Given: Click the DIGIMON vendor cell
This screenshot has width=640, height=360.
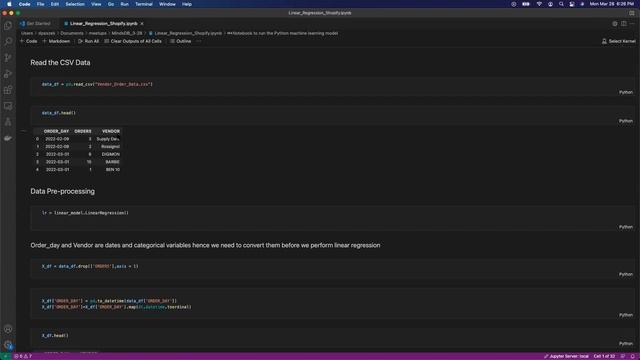Looking at the screenshot, I should tap(111, 154).
